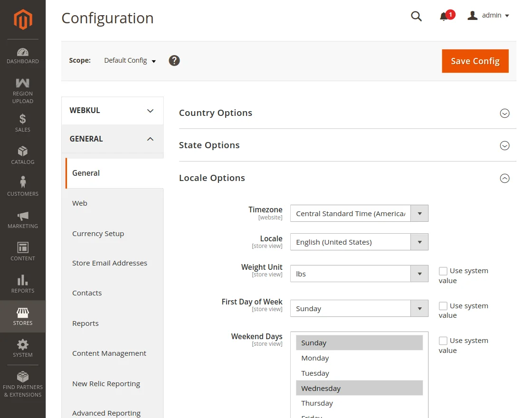The width and height of the screenshot is (532, 418).
Task: Select the Currency Setup tab
Action: (98, 234)
